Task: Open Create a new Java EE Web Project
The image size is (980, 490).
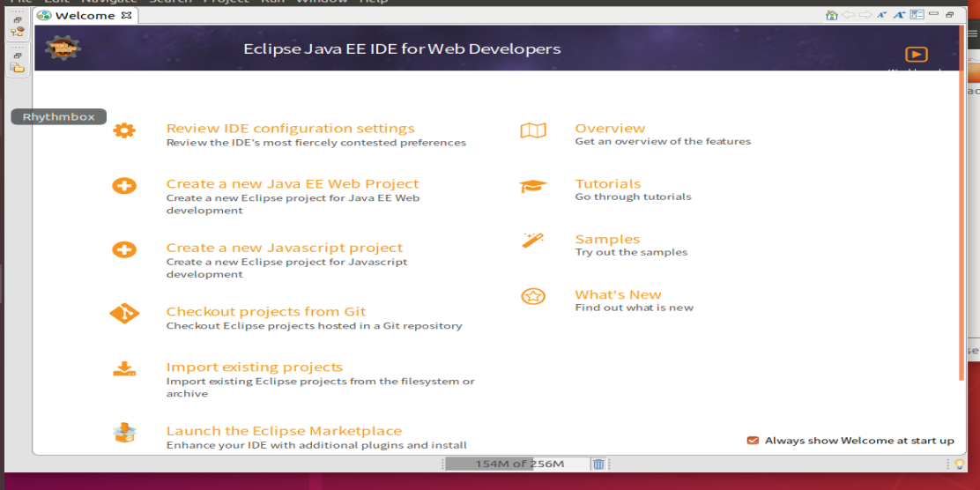Action: click(x=293, y=183)
